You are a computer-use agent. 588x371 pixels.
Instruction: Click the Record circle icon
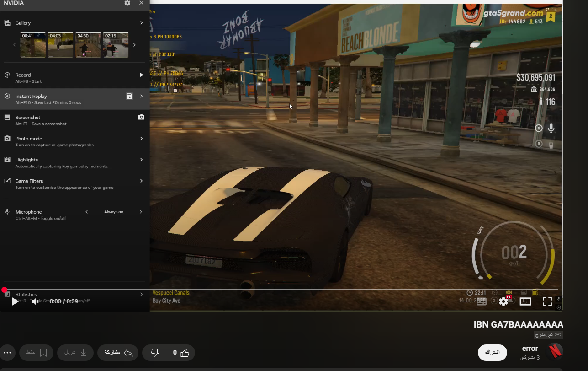pos(7,75)
